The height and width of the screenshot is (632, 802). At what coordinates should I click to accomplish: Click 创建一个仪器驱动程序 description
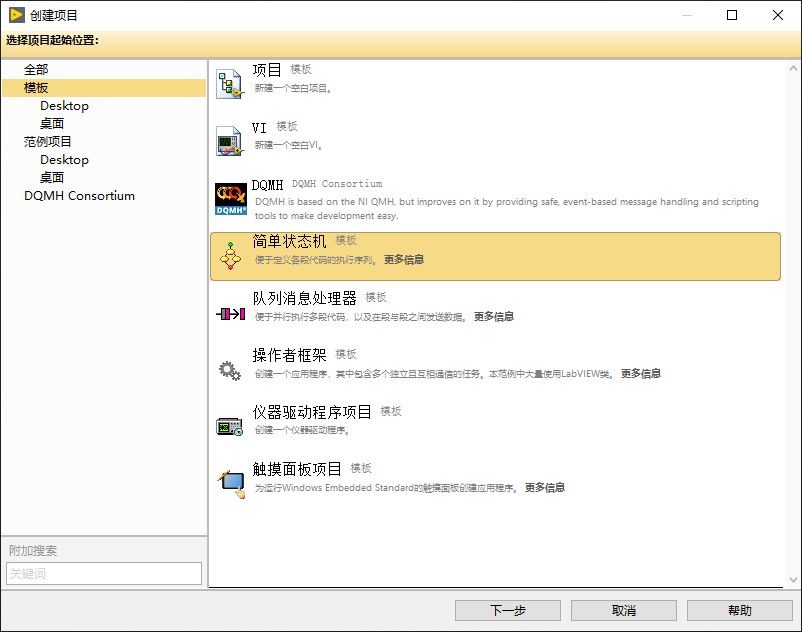point(302,431)
